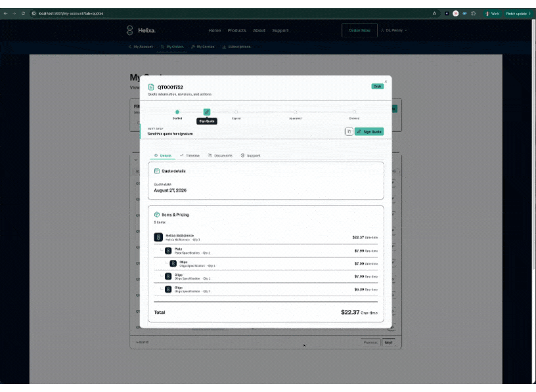Image resolution: width=536 pixels, height=392 pixels.
Task: Click the Signed step circle in progress tracker
Action: 236,112
